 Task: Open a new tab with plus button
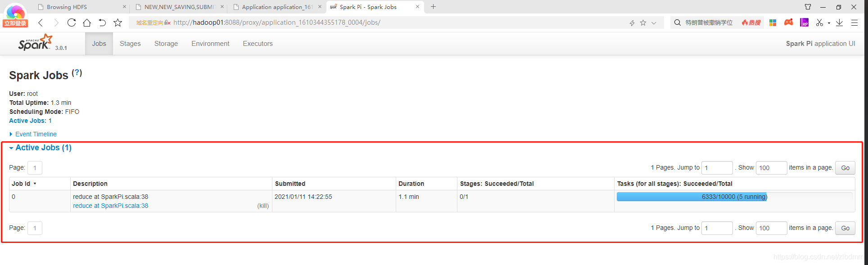point(433,7)
